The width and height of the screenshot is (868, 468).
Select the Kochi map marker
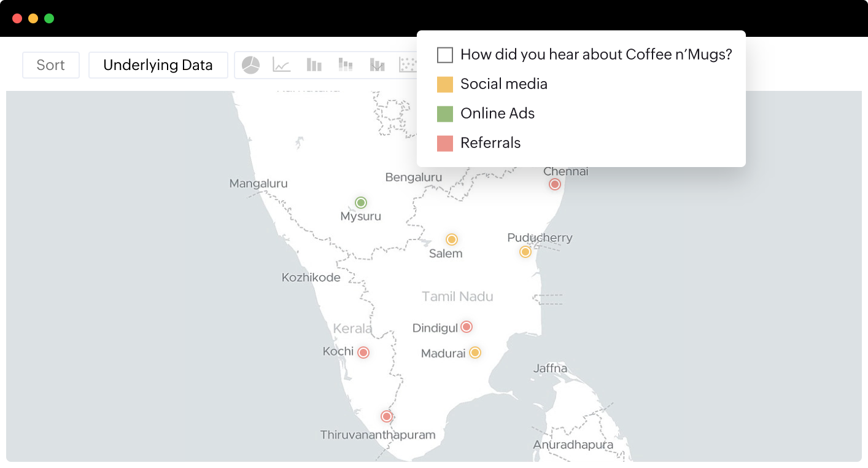click(363, 353)
